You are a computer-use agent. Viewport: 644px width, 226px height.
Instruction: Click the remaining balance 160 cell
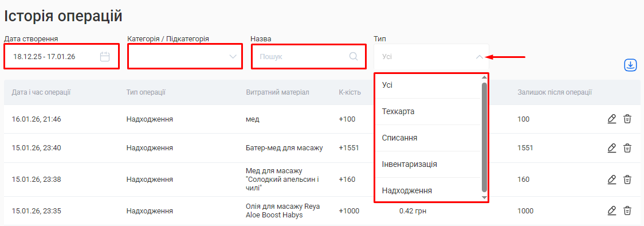[523, 179]
